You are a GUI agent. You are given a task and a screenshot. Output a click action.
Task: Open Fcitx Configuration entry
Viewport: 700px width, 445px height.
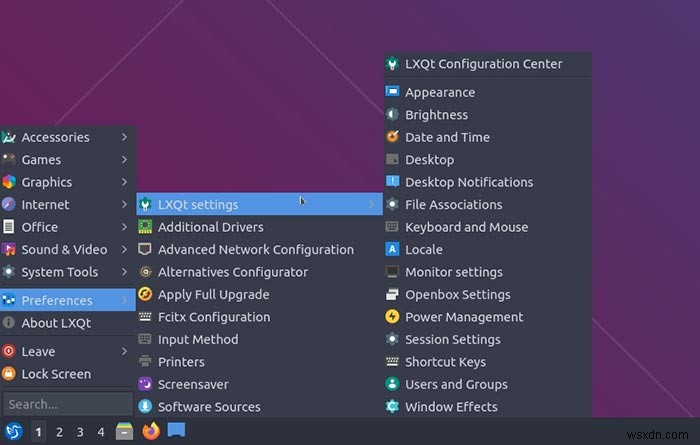259,316
